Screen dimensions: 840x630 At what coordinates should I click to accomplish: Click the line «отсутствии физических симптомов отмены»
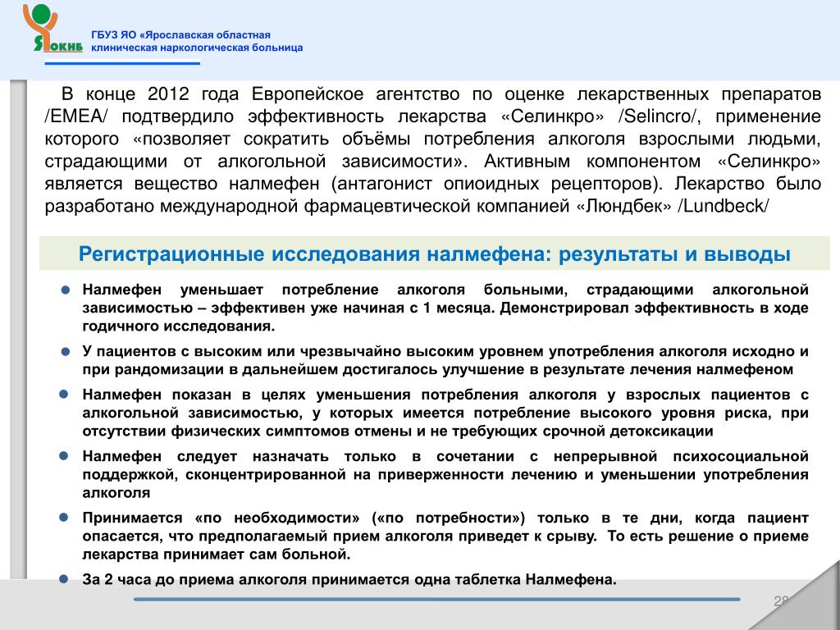pyautogui.click(x=398, y=431)
